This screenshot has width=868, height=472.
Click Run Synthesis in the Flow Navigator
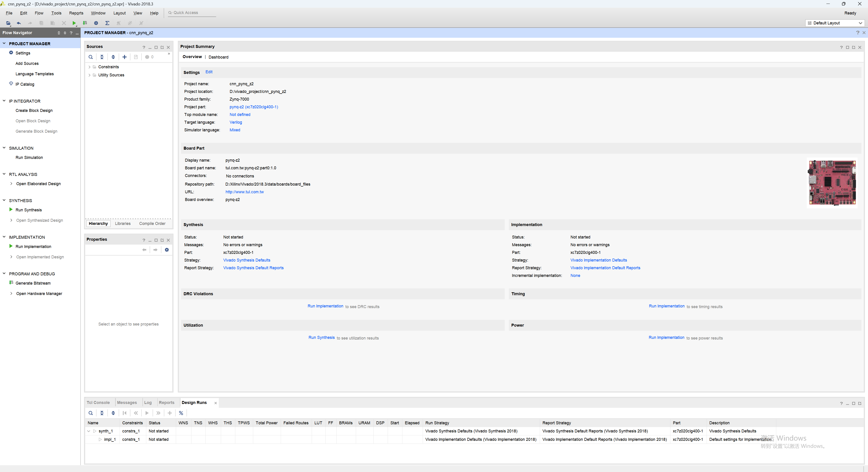click(x=29, y=210)
